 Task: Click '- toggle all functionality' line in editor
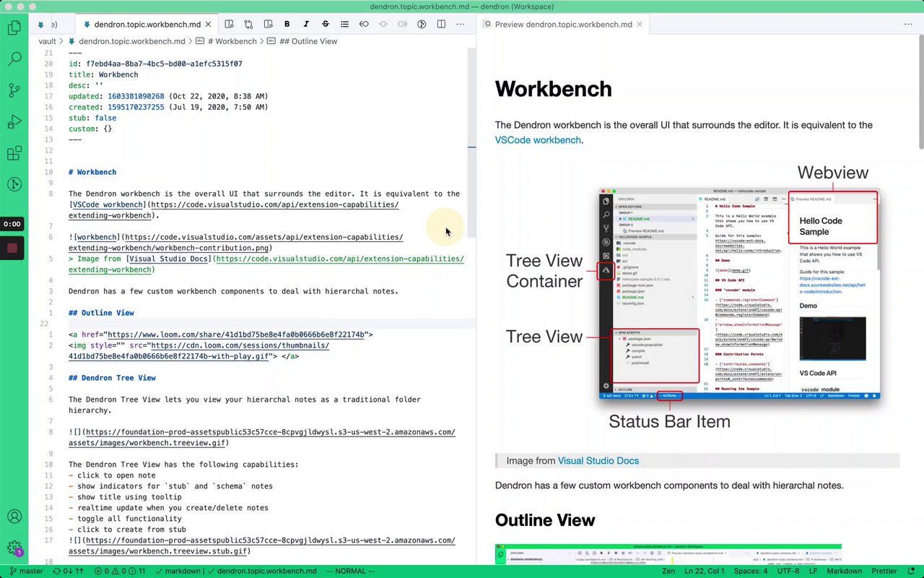(x=125, y=519)
